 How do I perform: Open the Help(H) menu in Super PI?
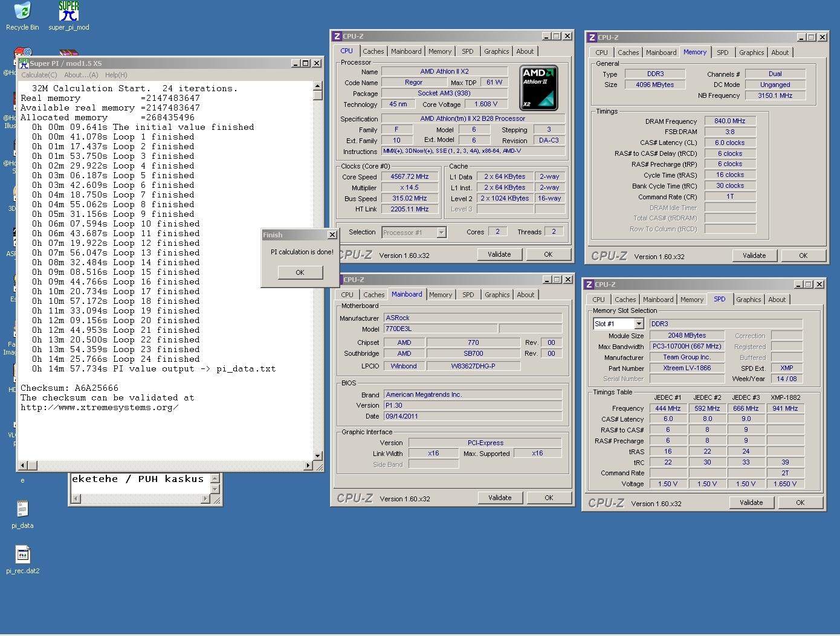pyautogui.click(x=116, y=75)
